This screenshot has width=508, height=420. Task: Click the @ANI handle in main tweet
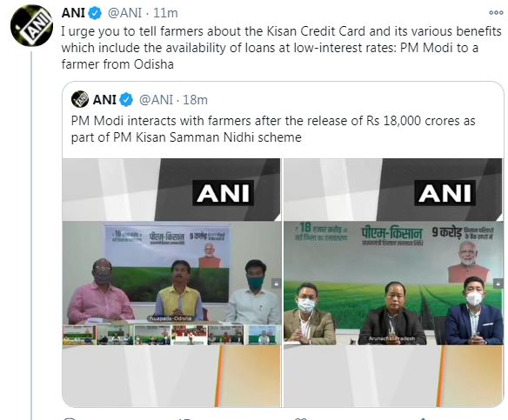124,13
